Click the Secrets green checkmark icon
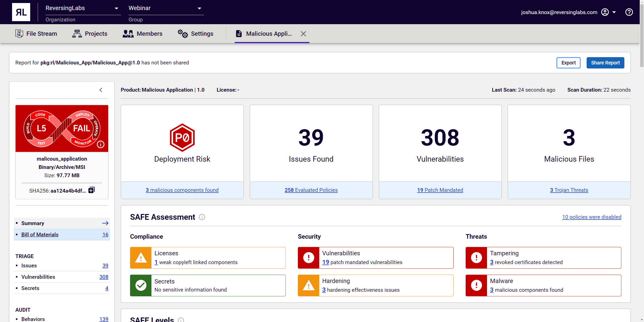Image resolution: width=644 pixels, height=322 pixels. (141, 285)
